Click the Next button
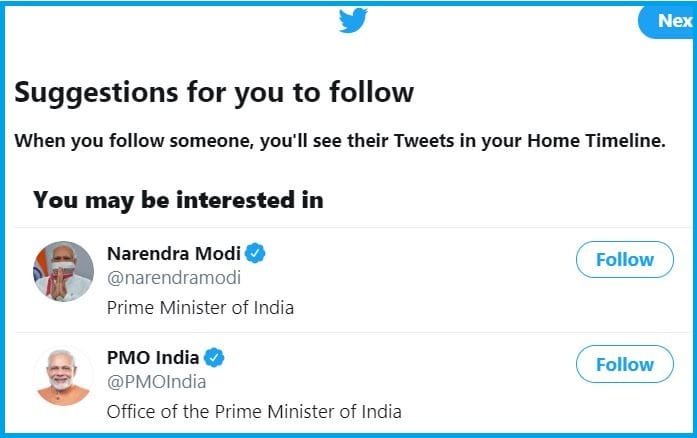Screen dimensions: 697x438 coord(668,21)
